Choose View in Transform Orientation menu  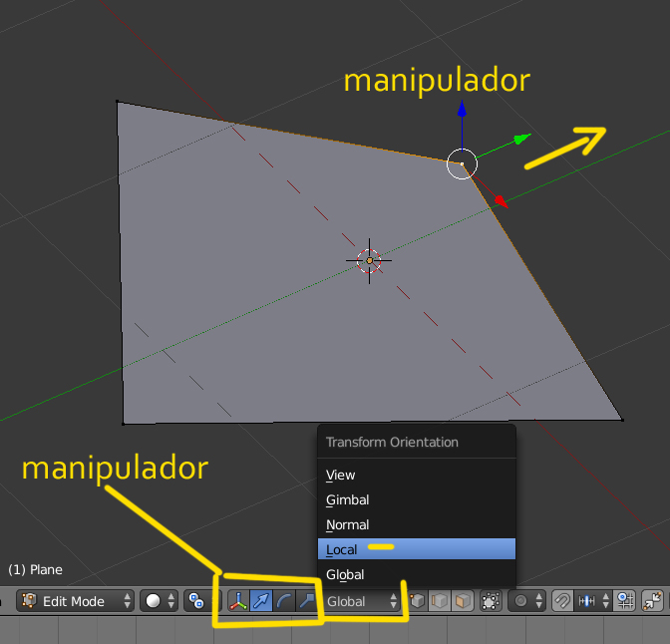pos(417,475)
